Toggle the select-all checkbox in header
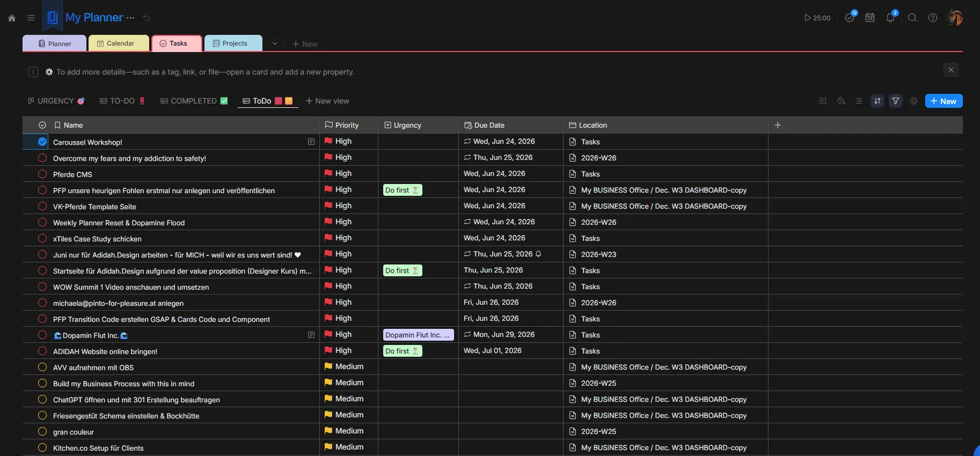This screenshot has height=456, width=980. 42,125
